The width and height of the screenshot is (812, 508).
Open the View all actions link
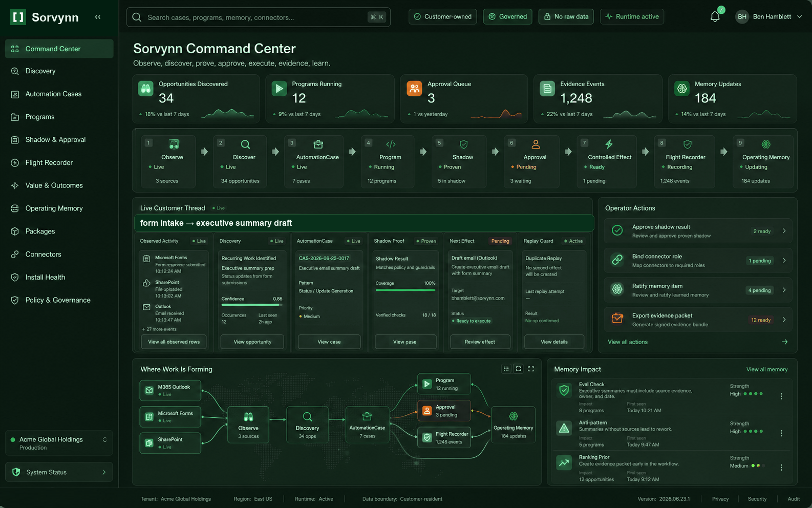[628, 342]
